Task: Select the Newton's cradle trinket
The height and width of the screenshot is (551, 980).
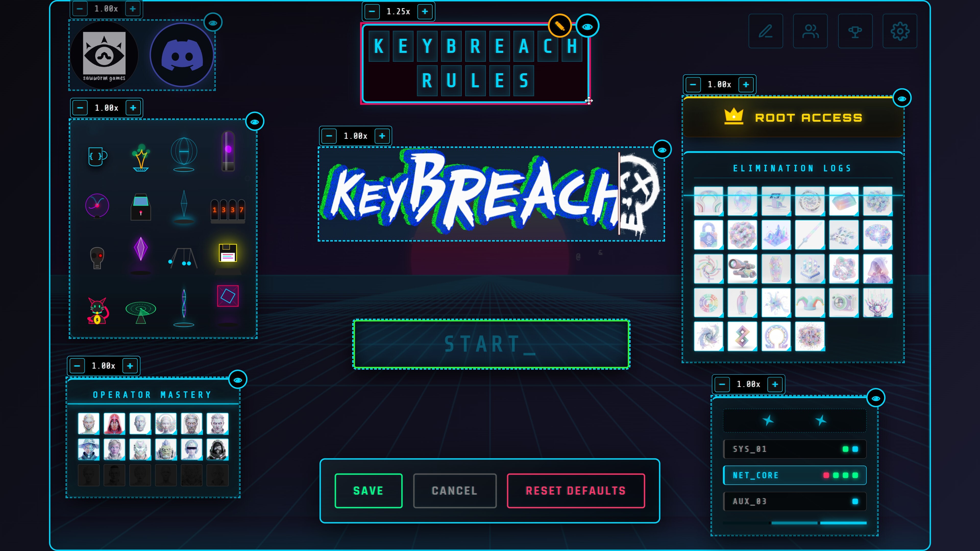Action: (183, 258)
